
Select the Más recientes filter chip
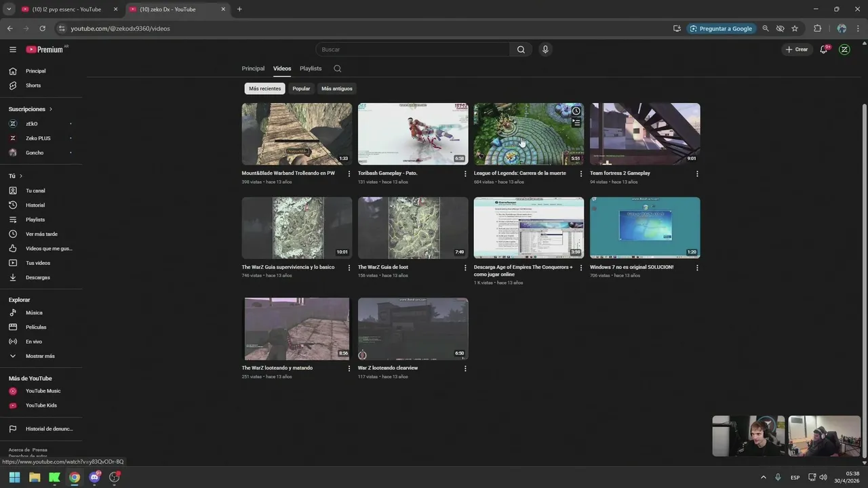click(264, 89)
